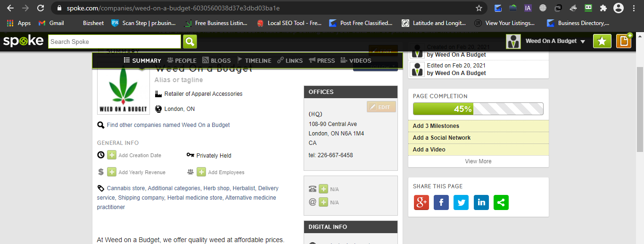Screen dimensions: 644x244
Task: Click the Edit button in Offices panel
Action: 381,107
